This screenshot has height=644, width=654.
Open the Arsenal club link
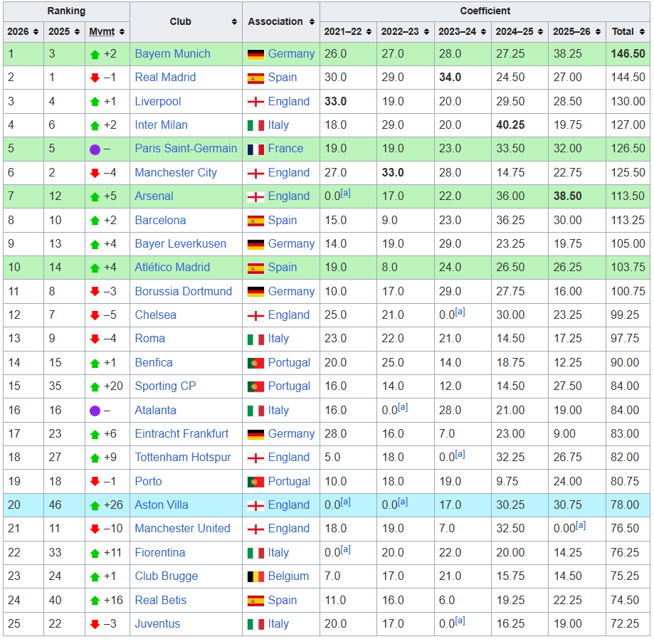point(154,196)
